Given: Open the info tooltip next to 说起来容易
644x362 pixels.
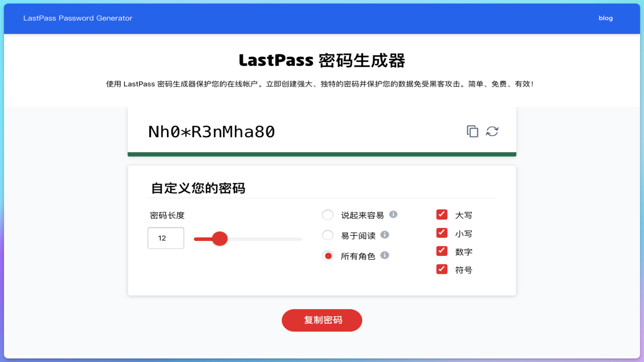Looking at the screenshot, I should [x=394, y=215].
